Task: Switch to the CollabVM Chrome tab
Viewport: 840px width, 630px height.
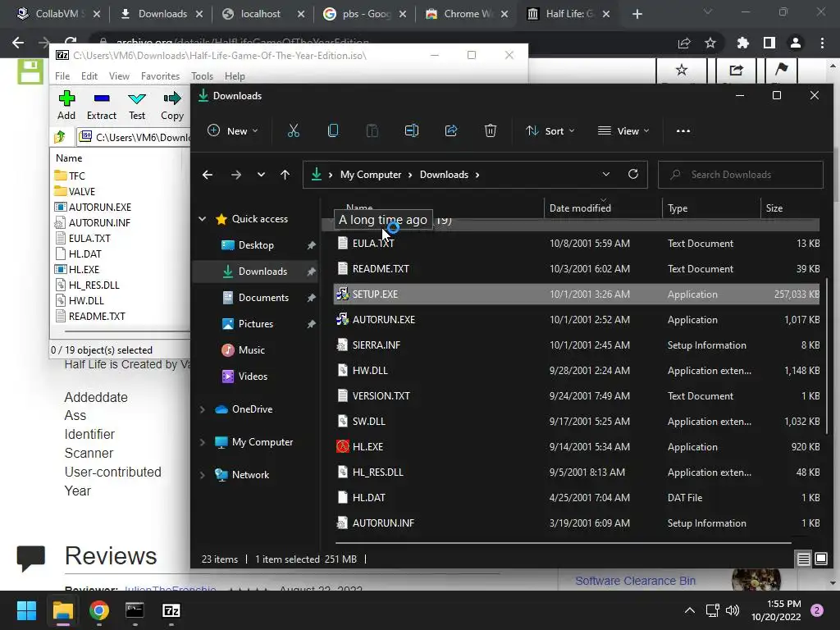Action: click(x=59, y=14)
